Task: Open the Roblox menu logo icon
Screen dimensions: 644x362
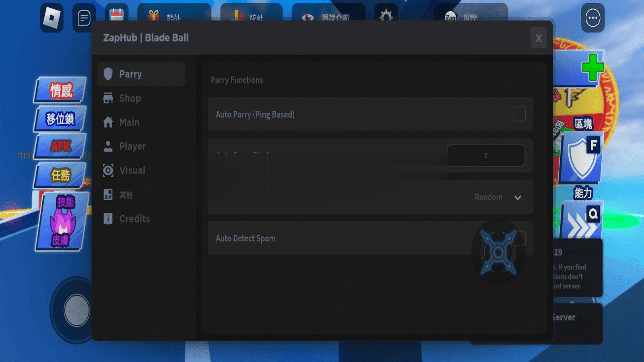Action: [52, 18]
